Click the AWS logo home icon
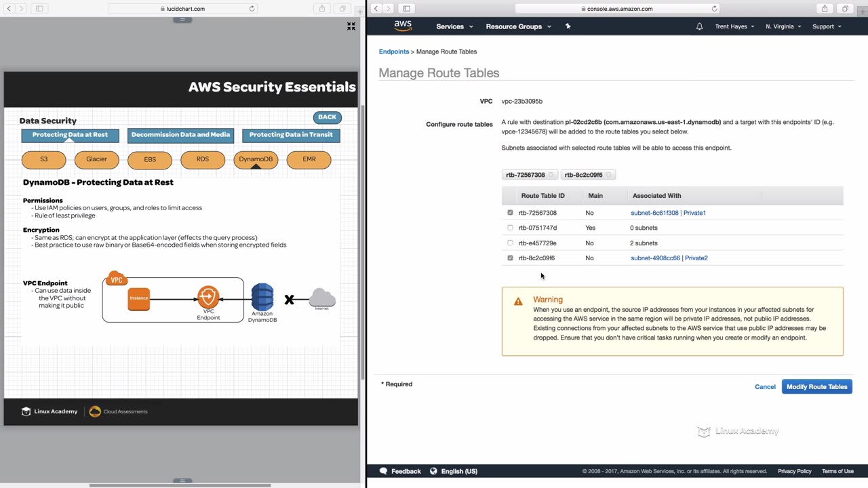Image resolution: width=868 pixels, height=488 pixels. [x=403, y=26]
